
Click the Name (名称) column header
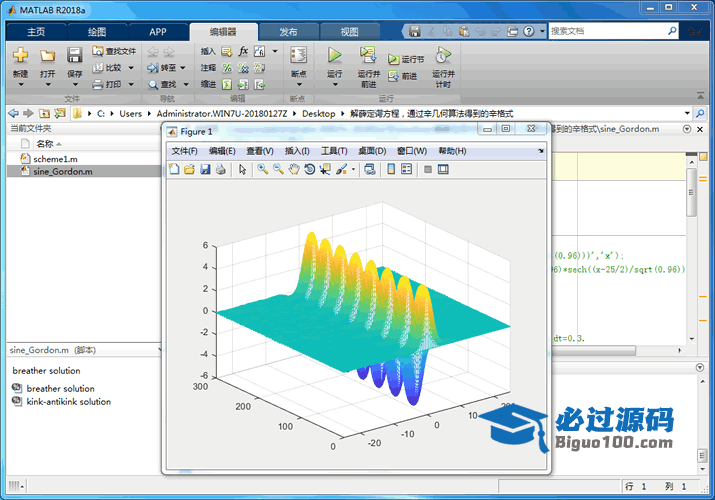[45, 144]
